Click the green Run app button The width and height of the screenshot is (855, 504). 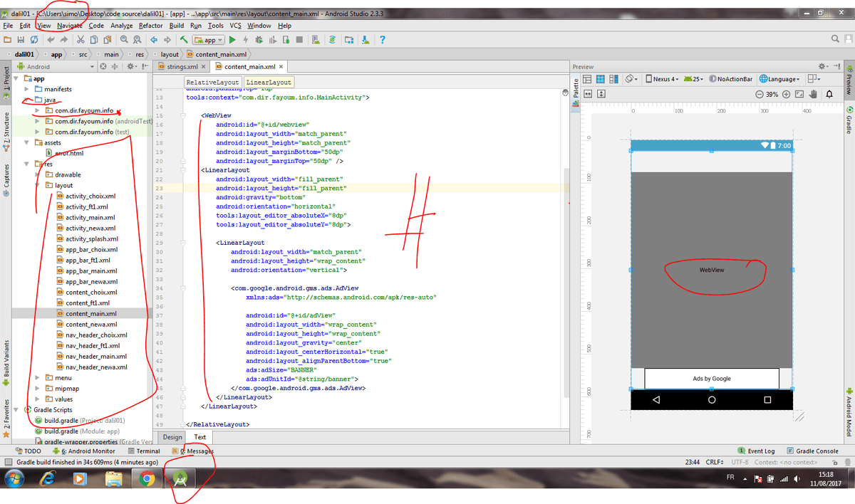coord(232,40)
